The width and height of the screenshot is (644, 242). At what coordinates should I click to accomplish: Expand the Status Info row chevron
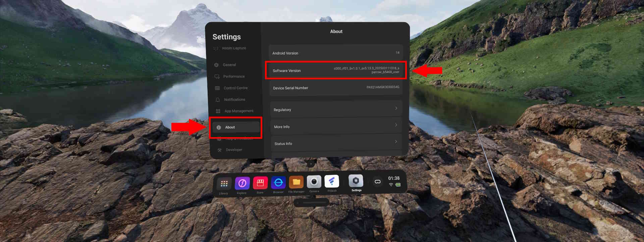pos(396,142)
